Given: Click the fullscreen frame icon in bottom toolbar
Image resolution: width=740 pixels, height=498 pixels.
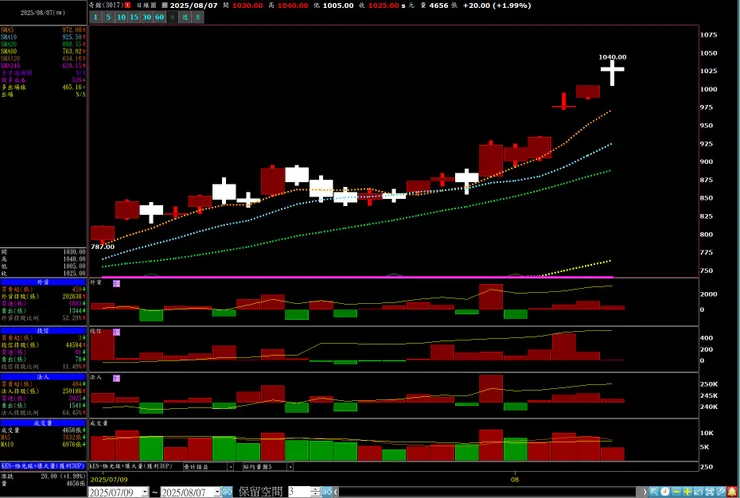Looking at the screenshot, I should (x=709, y=492).
